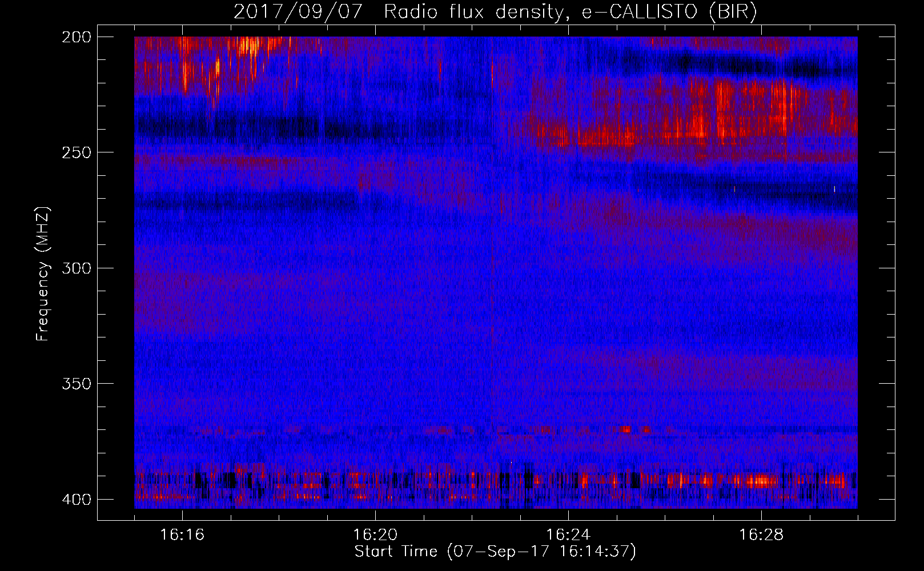Click the 'e-CALLISTO (BIR)' text in title
Image resolution: width=924 pixels, height=571 pixels.
pyautogui.click(x=669, y=12)
